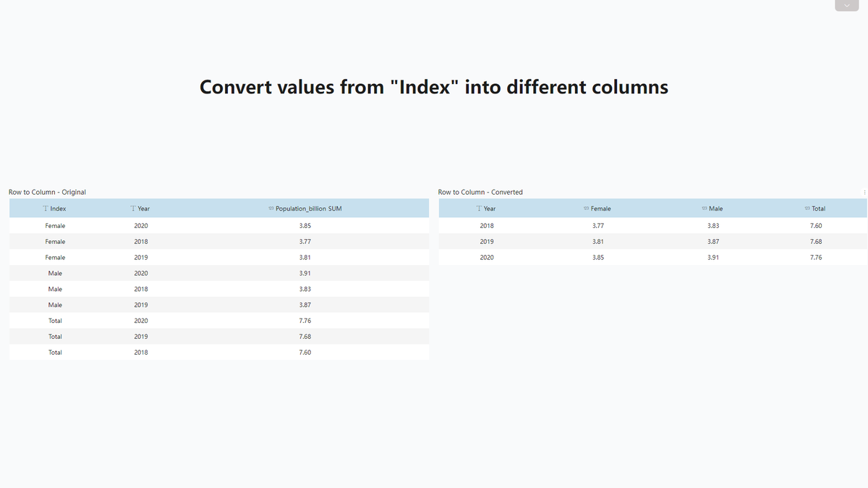Click 7.76 under Total in Converted table

point(816,258)
